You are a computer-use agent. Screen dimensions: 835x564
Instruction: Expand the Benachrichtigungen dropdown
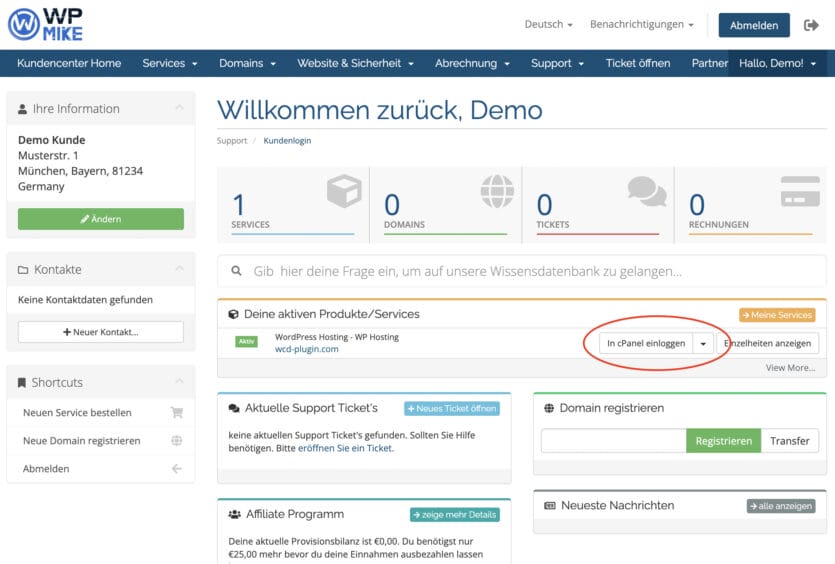(x=643, y=25)
